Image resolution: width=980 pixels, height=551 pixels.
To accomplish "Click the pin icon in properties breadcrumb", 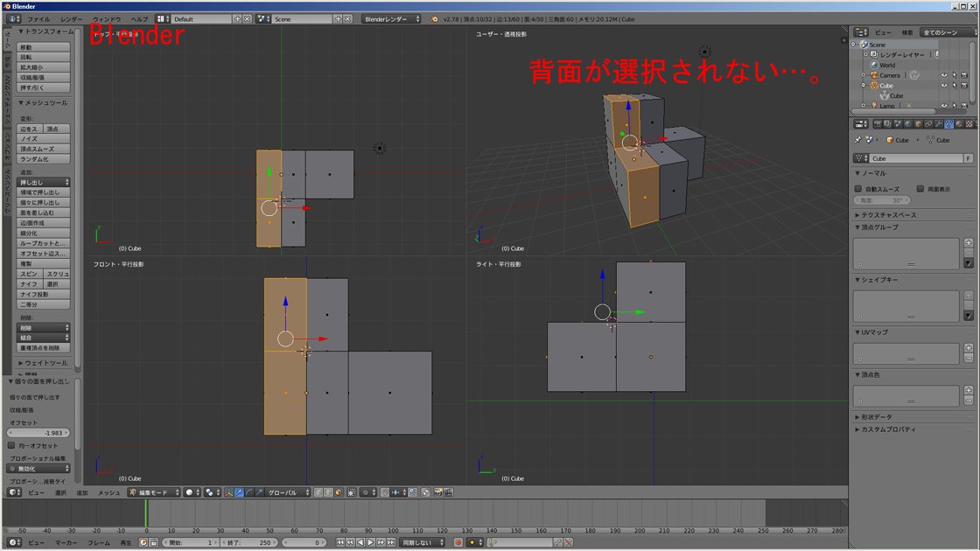I will 857,140.
